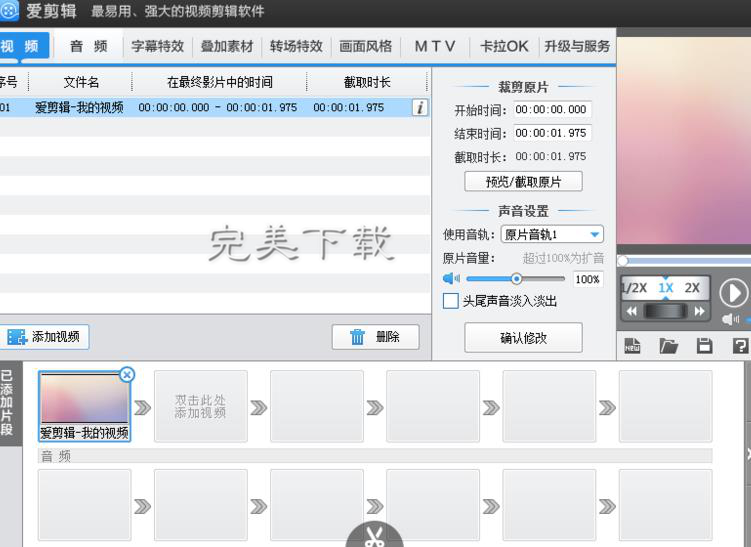Viewport: 751px width, 547px height.
Task: Click the scissors cut icon below the audio track
Action: (x=375, y=536)
